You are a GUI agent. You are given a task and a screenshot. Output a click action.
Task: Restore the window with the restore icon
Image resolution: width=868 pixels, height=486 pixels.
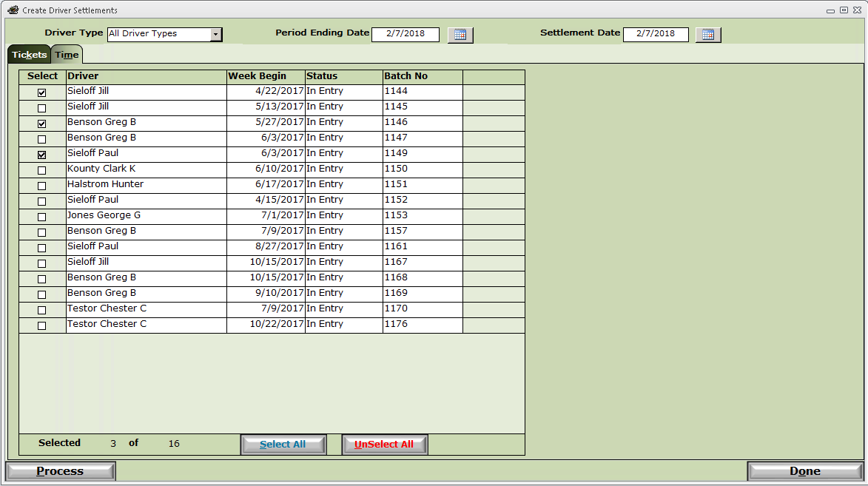tap(844, 10)
